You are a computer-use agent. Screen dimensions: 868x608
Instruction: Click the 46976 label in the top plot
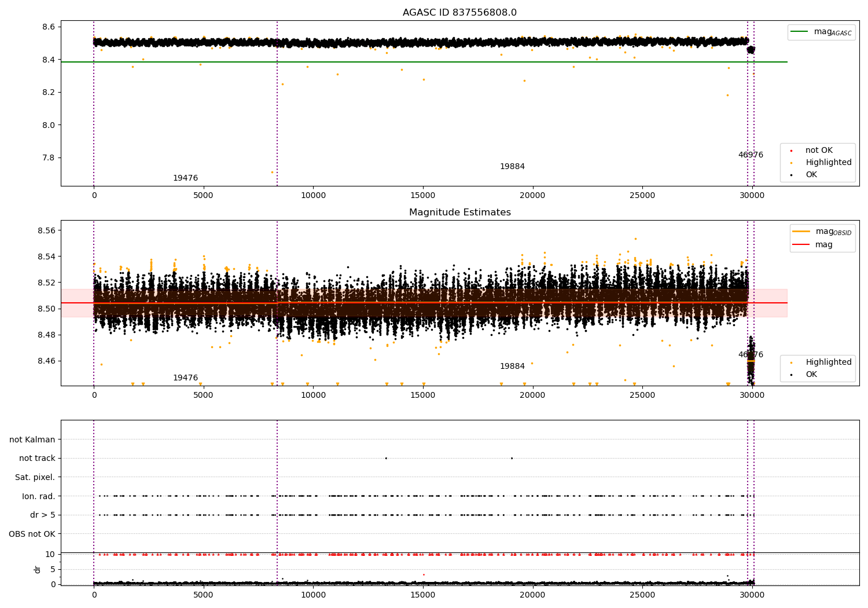click(x=751, y=155)
